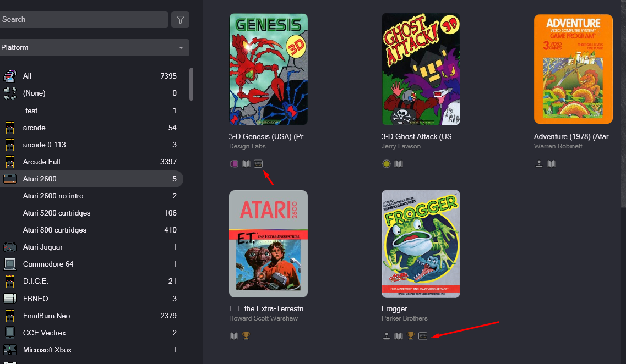
Task: Click the Atari 2600 console icon
Action: tap(10, 179)
